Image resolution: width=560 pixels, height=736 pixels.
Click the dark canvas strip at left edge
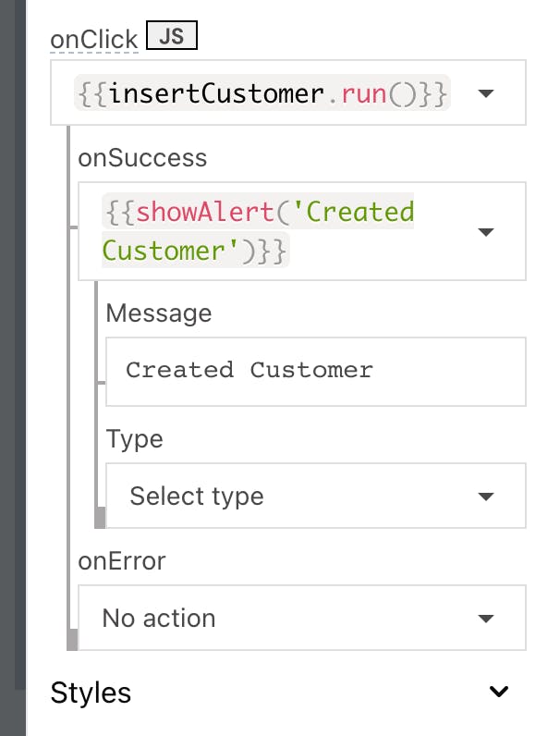click(13, 370)
